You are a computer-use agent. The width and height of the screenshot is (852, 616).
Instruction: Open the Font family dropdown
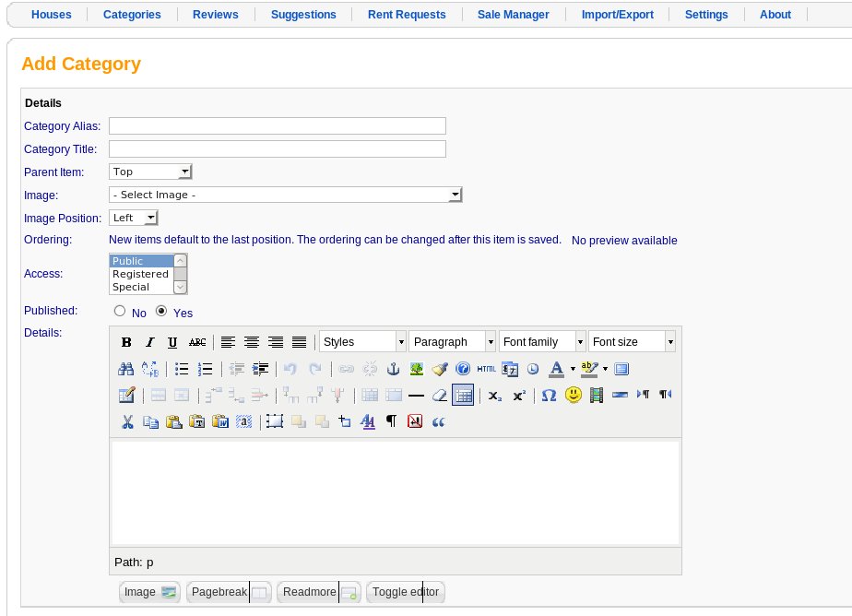pyautogui.click(x=542, y=342)
